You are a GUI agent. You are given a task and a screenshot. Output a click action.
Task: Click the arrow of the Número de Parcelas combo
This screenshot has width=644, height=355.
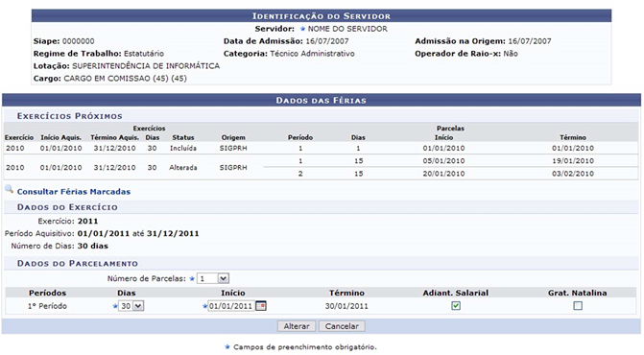coord(223,278)
